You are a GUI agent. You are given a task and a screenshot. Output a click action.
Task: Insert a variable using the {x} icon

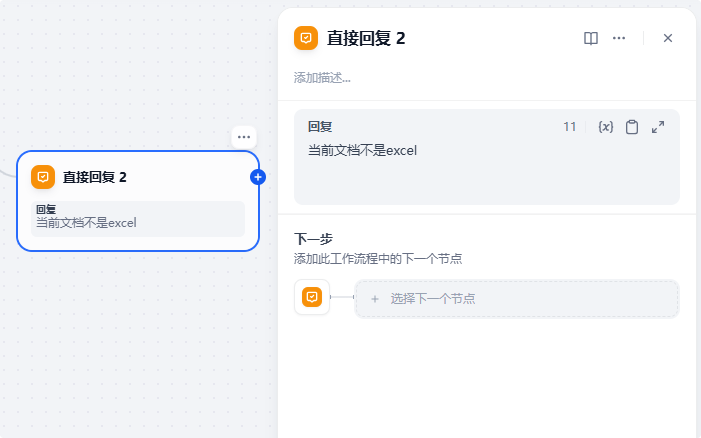tap(605, 127)
